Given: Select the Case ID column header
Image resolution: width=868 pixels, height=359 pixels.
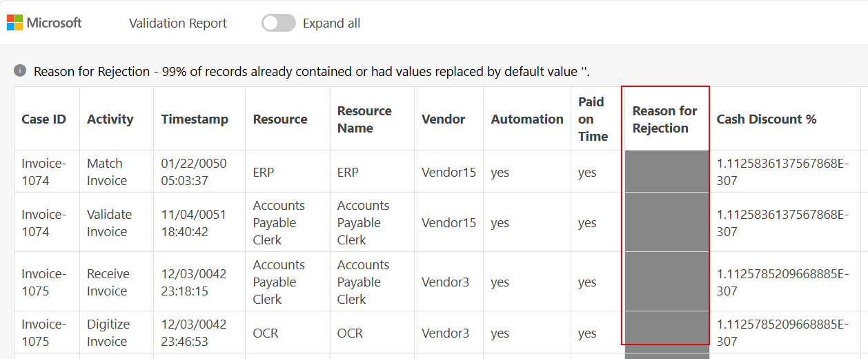Looking at the screenshot, I should click(43, 119).
